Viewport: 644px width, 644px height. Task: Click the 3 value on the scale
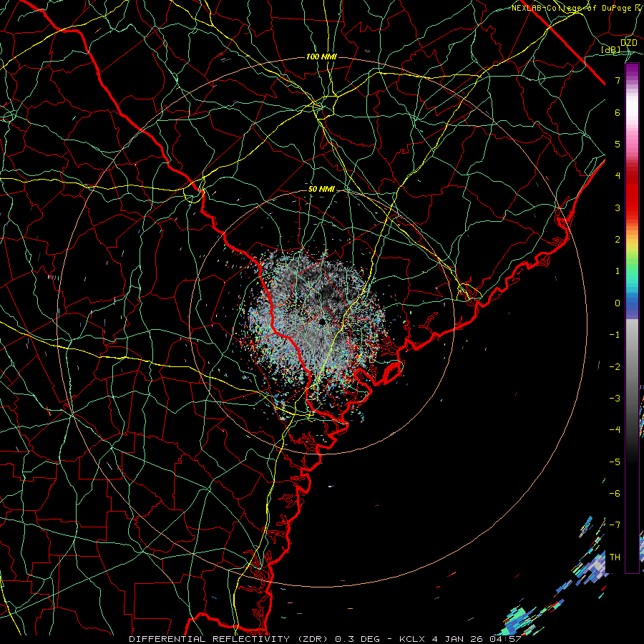coord(618,208)
